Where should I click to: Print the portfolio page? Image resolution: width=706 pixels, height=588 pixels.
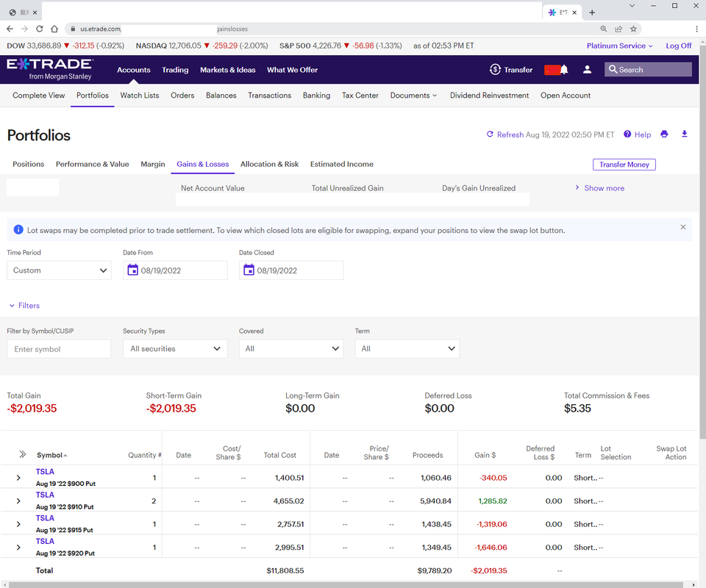[664, 134]
